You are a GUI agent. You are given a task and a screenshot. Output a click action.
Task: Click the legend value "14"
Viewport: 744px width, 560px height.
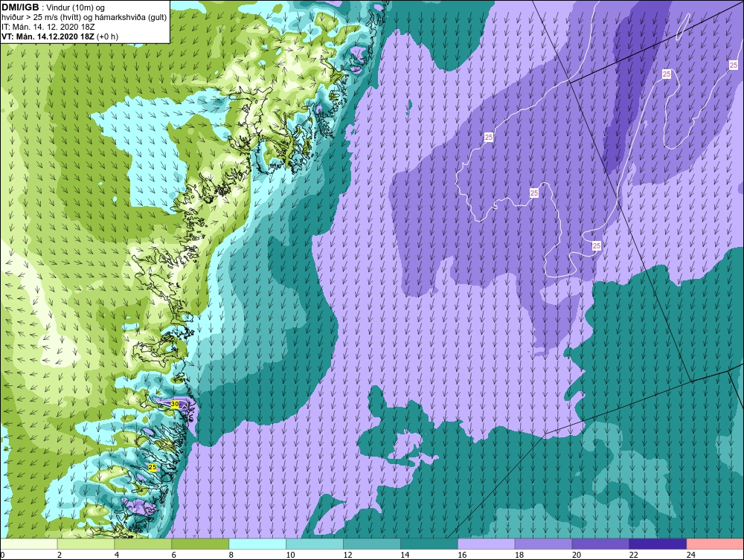click(405, 555)
